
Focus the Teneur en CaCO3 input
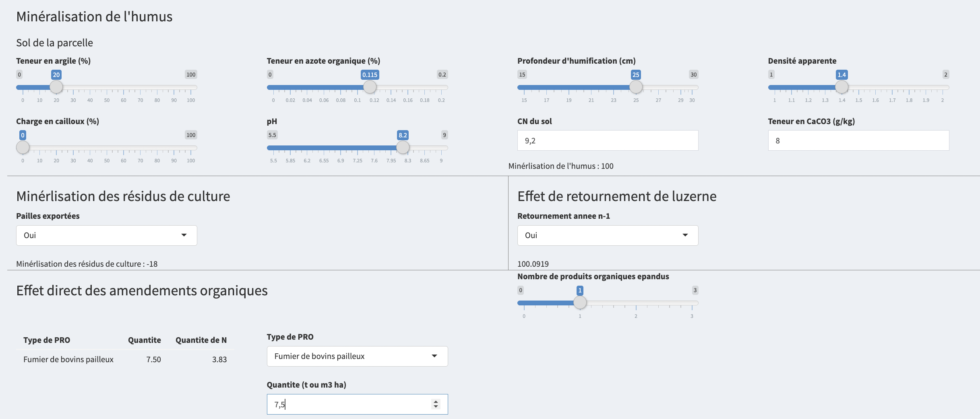pyautogui.click(x=858, y=141)
